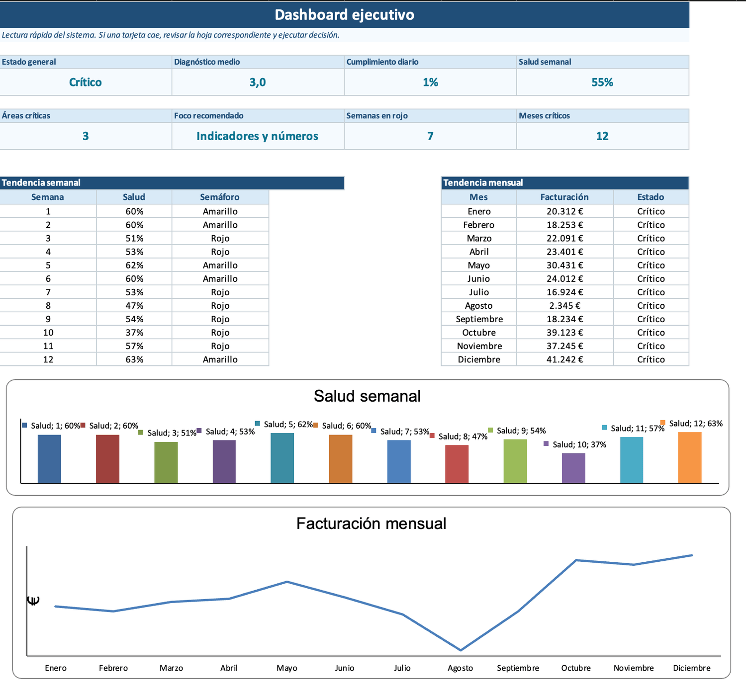
Task: Select the "20.312 €" facturación cell for Enero
Action: tap(565, 211)
